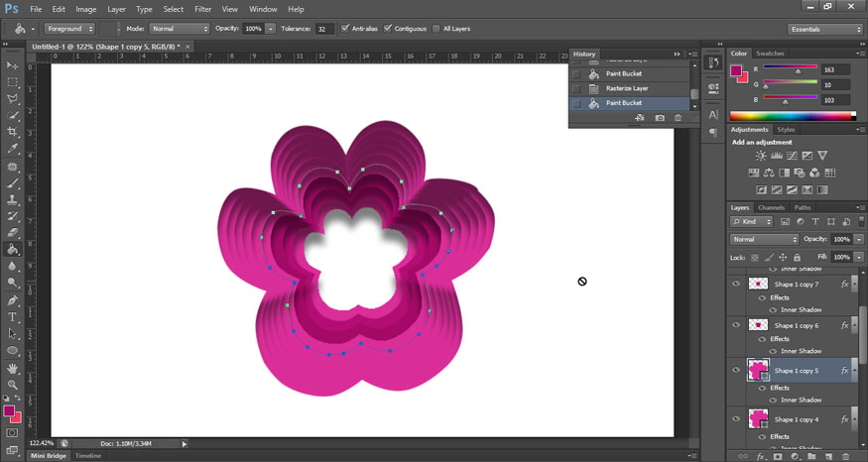Toggle the Anti-alias checkbox
Screen dimensions: 868x462
point(345,29)
